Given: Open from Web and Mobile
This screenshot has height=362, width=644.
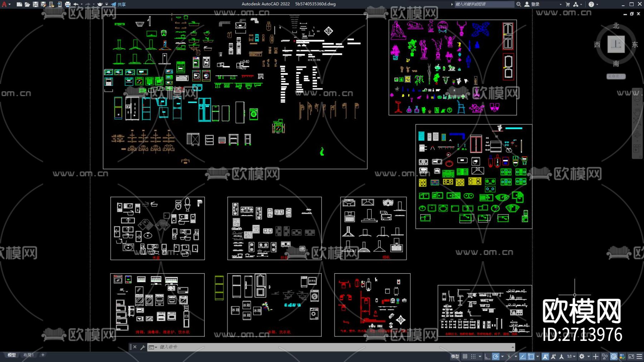Looking at the screenshot, I should 52,4.
